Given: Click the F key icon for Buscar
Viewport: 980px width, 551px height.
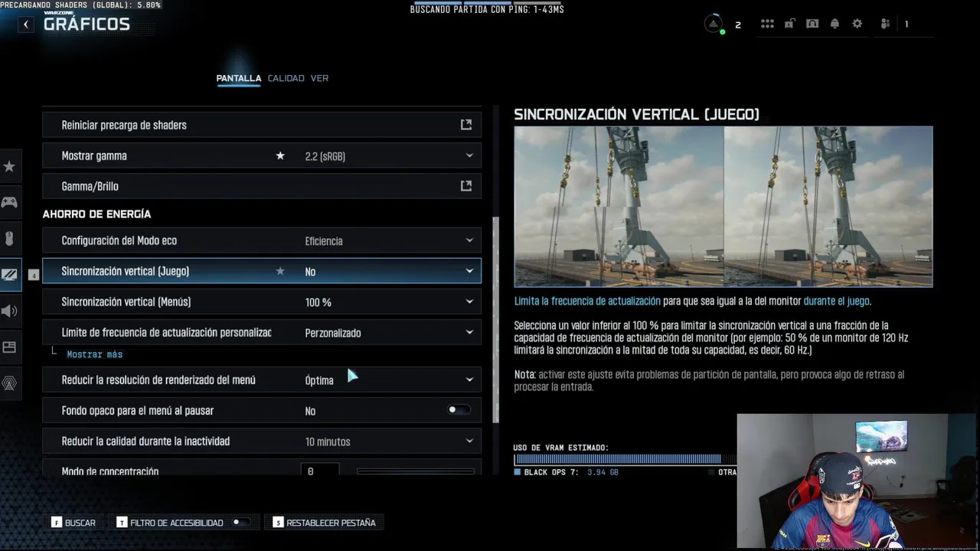Looking at the screenshot, I should pyautogui.click(x=56, y=523).
